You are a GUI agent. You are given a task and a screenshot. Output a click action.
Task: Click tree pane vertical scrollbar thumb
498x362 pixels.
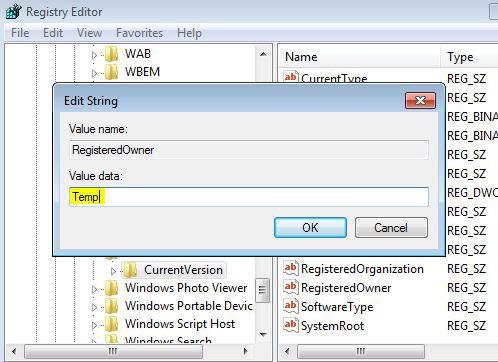262,290
